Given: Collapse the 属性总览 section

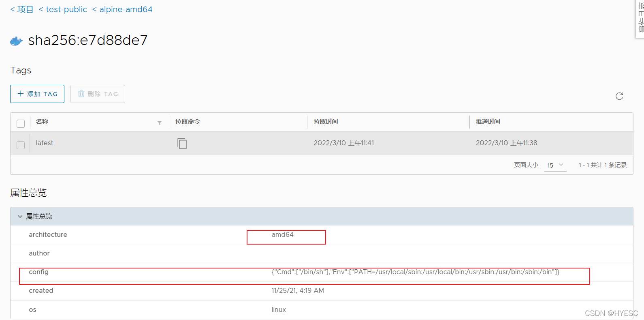Looking at the screenshot, I should pyautogui.click(x=20, y=216).
